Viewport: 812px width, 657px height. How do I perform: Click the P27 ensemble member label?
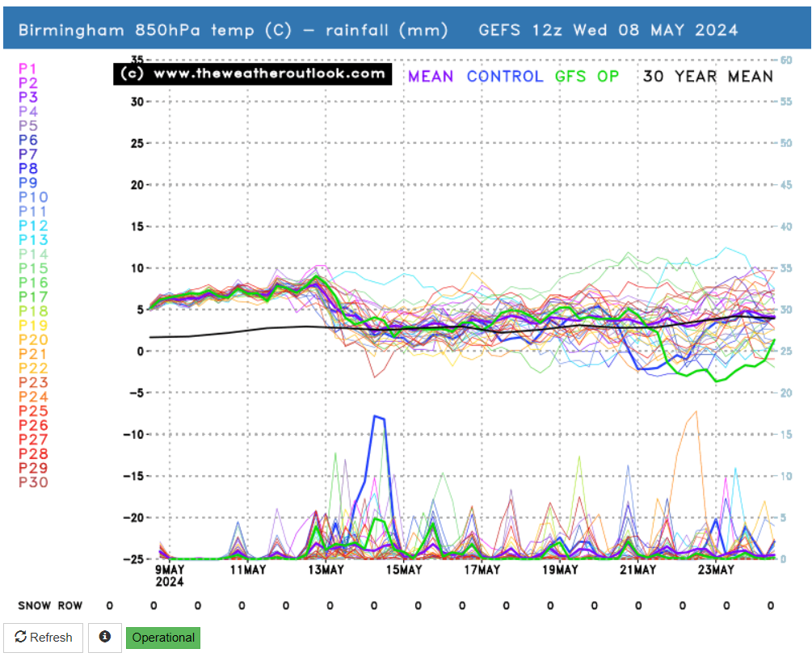coord(33,440)
